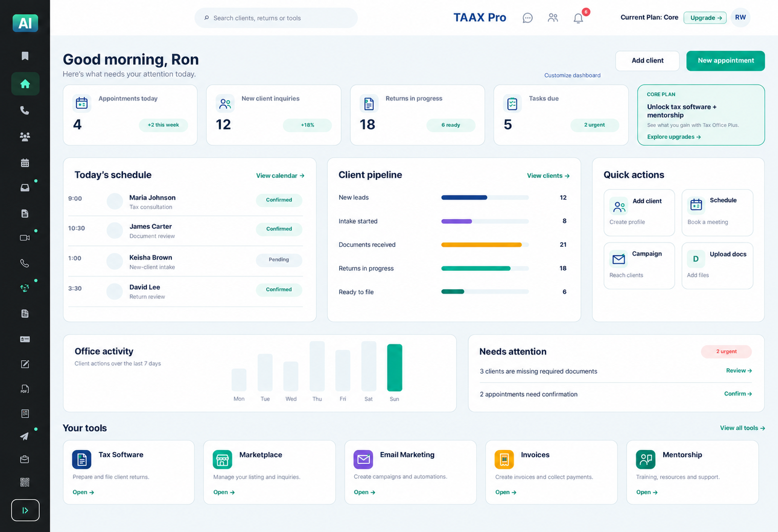The width and height of the screenshot is (778, 532).
Task: Open the checklist form sidebar icon
Action: (25, 413)
